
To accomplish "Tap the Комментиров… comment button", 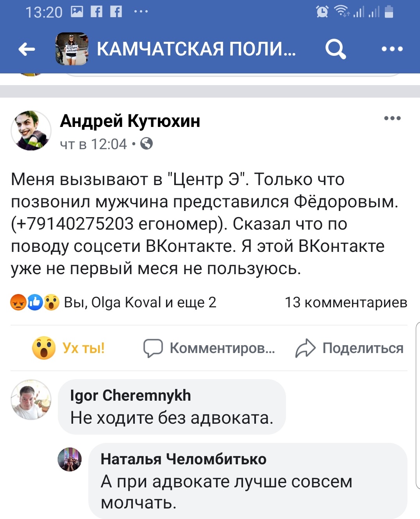I will [209, 348].
